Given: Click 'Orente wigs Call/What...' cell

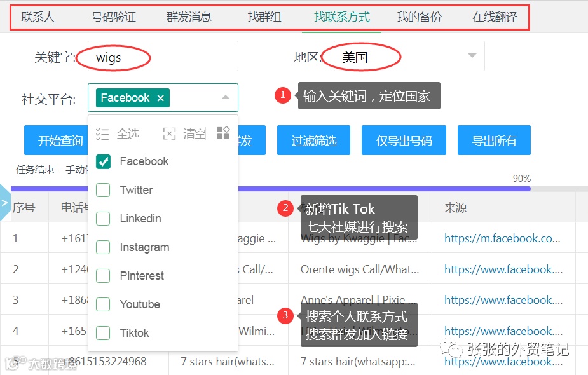Looking at the screenshot, I should tap(360, 269).
